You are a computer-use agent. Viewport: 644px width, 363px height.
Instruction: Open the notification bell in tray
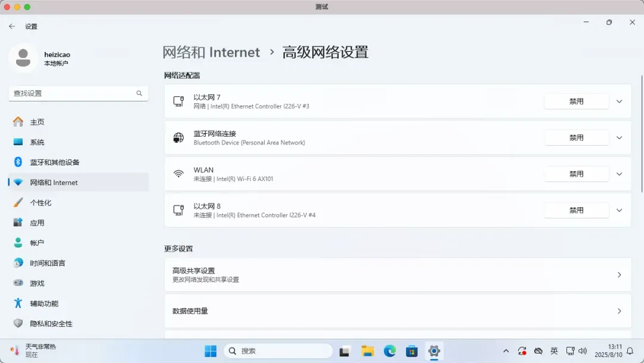tap(630, 351)
